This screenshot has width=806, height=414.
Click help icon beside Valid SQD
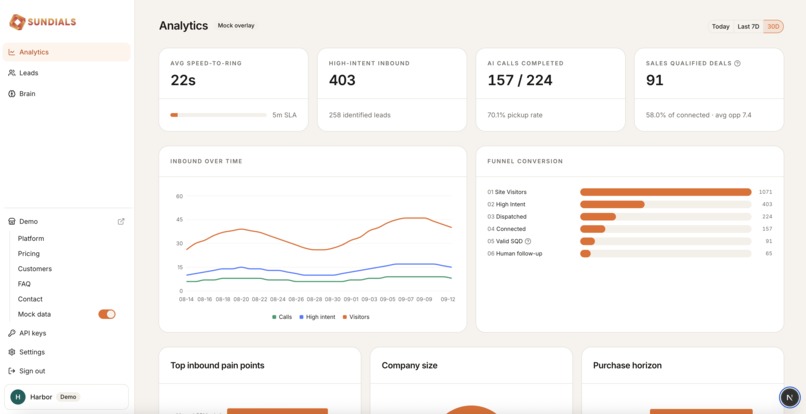tap(528, 241)
